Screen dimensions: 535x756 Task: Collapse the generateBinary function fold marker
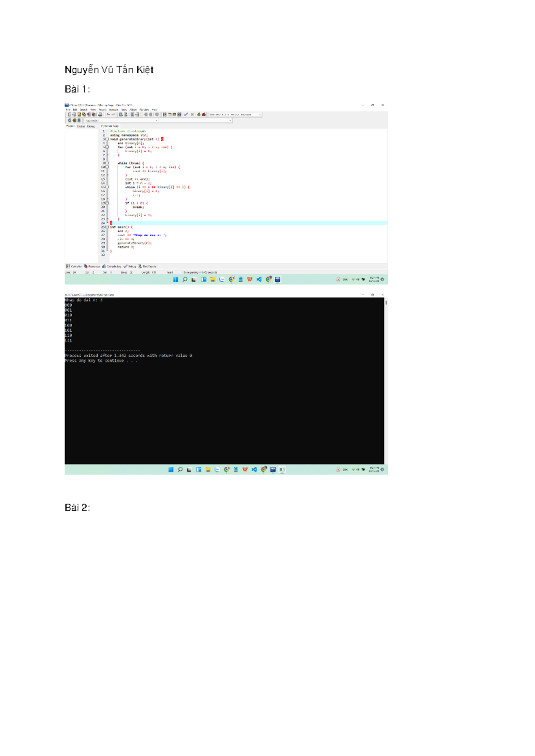pos(107,139)
